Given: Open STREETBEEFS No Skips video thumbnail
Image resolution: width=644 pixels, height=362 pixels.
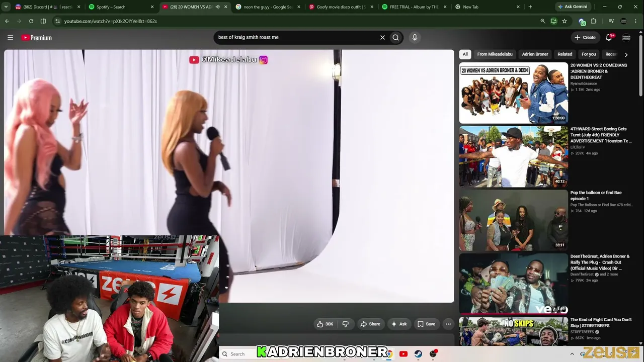Looking at the screenshot, I should [x=513, y=331].
